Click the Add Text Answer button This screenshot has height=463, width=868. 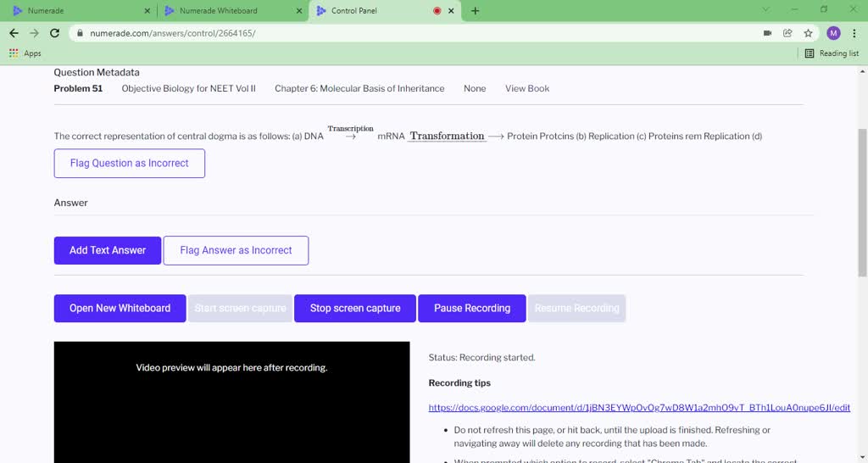tap(108, 250)
